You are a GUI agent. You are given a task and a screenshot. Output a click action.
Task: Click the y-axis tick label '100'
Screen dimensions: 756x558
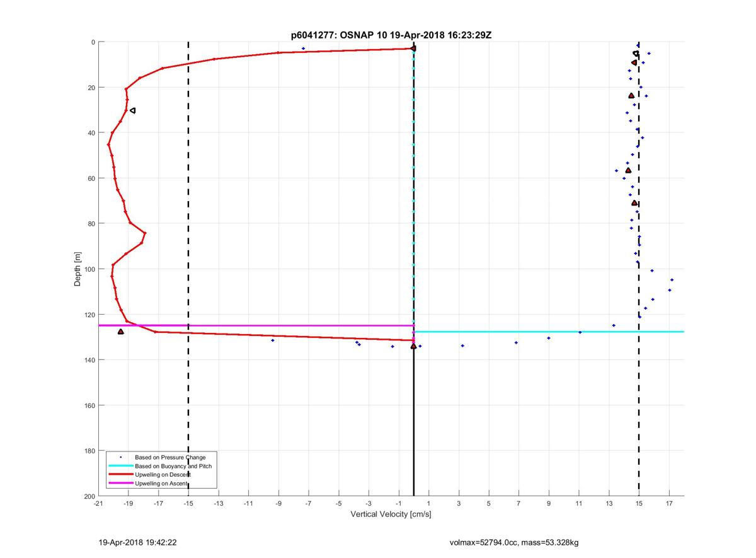click(x=89, y=269)
